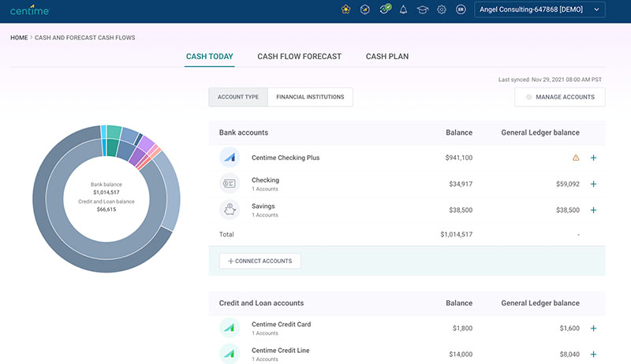Click the ER user avatar
Screen dimensions: 631x364
461,9
